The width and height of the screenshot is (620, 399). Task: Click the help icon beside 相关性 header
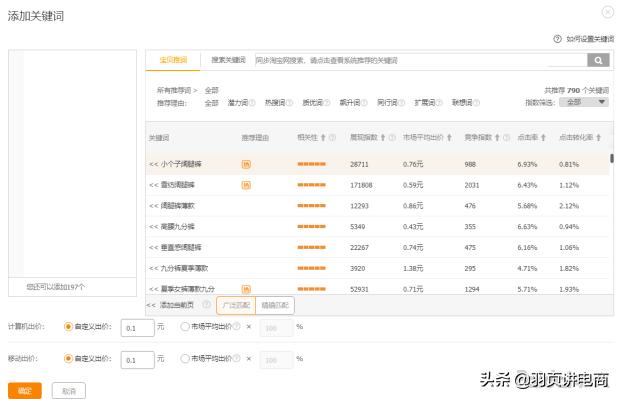(x=332, y=138)
